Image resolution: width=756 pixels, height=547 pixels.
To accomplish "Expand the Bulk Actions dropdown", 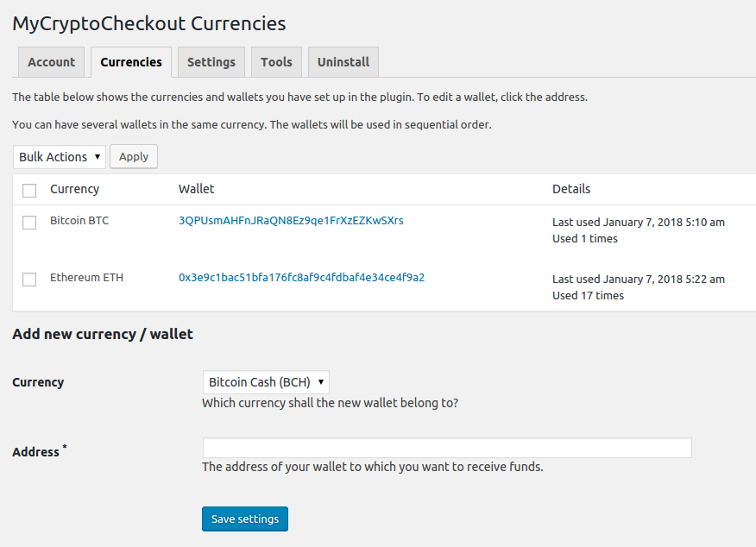I will pyautogui.click(x=60, y=157).
